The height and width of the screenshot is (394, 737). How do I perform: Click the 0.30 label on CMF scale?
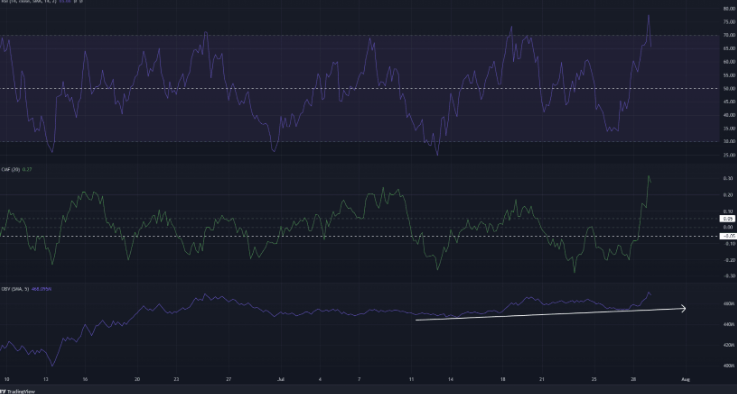[730, 178]
